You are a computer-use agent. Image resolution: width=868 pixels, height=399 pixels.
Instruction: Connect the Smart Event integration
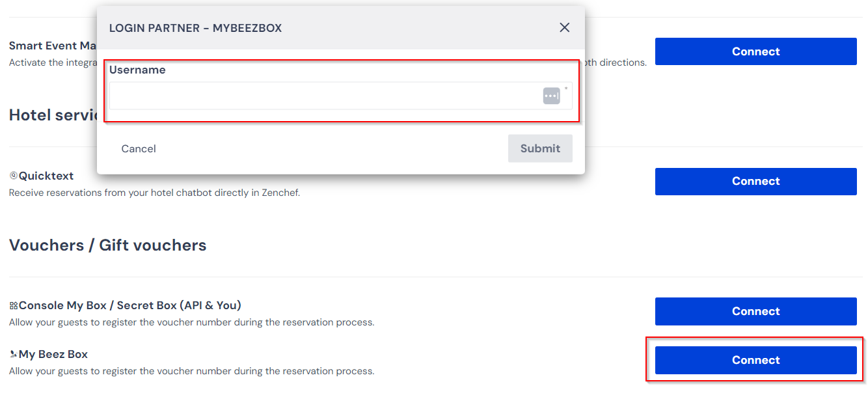pos(755,51)
